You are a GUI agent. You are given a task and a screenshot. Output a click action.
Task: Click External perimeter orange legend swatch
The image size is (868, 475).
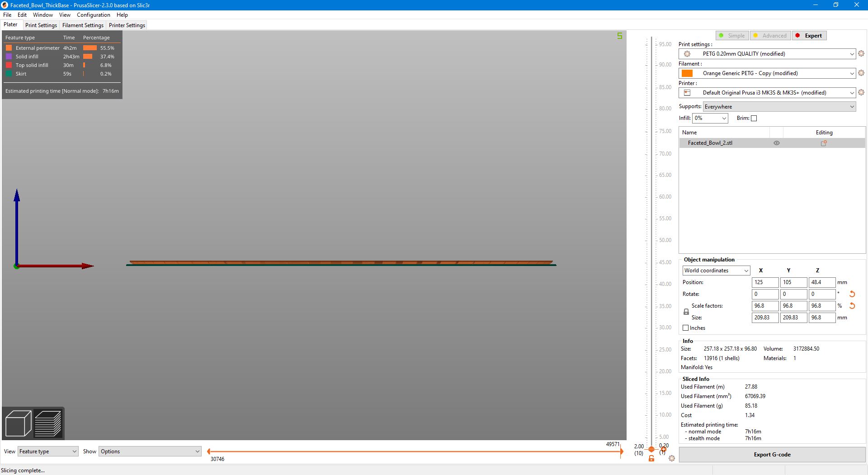point(9,47)
